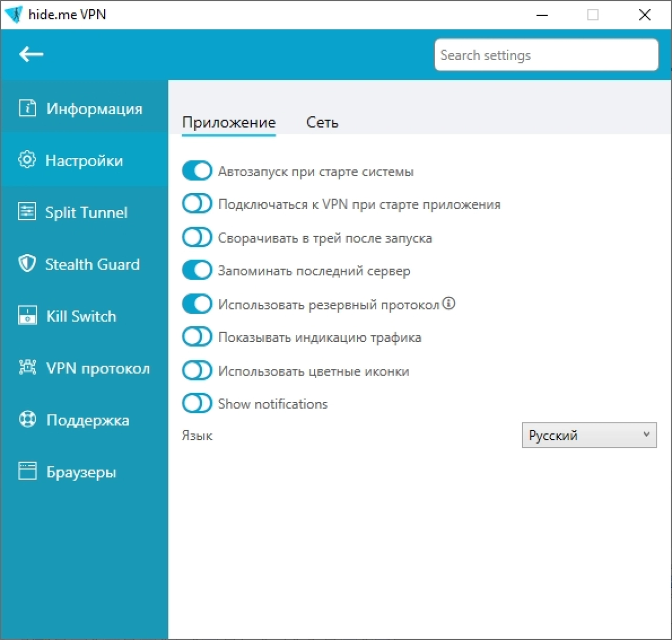Select VPN протокол sidebar label
Image resolution: width=672 pixels, height=640 pixels.
click(x=98, y=368)
